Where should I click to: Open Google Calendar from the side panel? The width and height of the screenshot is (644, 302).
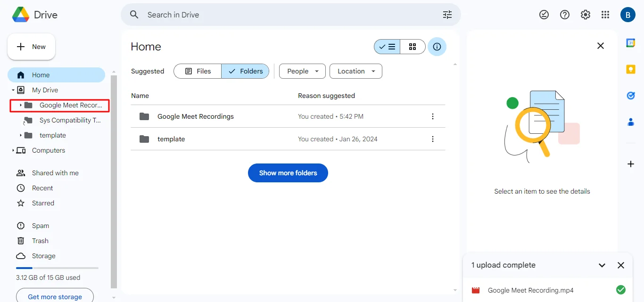click(631, 42)
